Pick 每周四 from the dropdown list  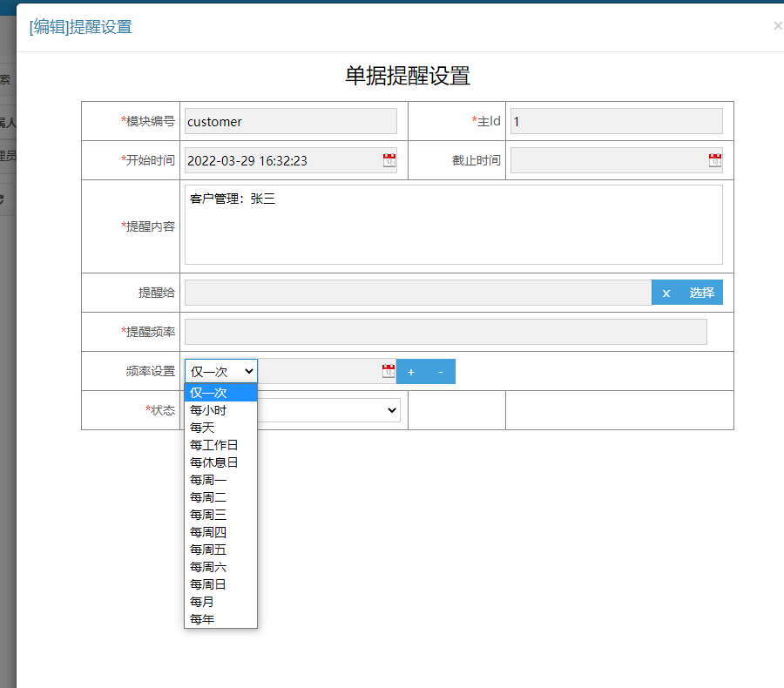click(221, 532)
